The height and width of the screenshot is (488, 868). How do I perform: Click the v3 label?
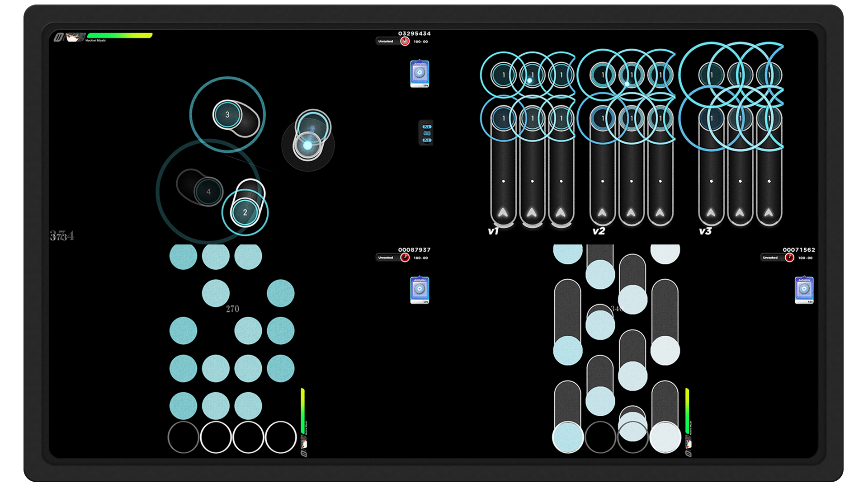point(705,231)
